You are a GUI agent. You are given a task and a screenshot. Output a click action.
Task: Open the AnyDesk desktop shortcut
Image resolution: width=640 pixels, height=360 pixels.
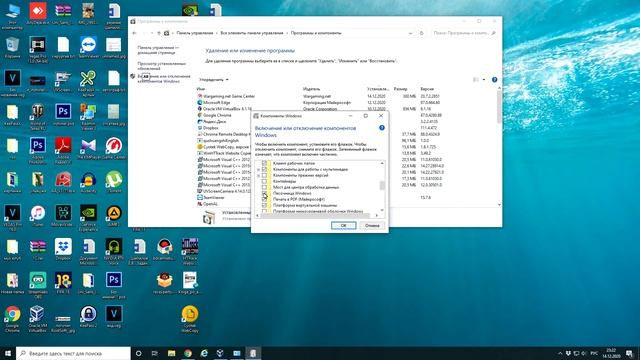(38, 14)
